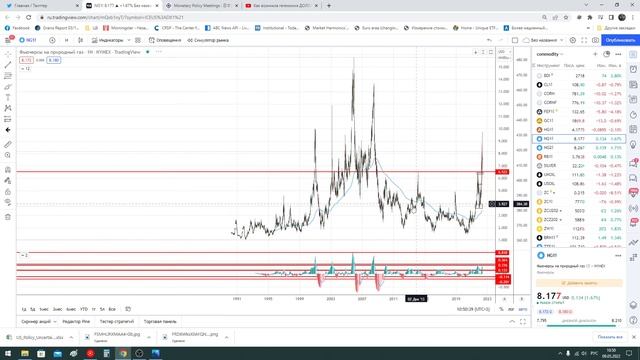
Task: Select the crosshair cursor tool
Action: coord(8,54)
